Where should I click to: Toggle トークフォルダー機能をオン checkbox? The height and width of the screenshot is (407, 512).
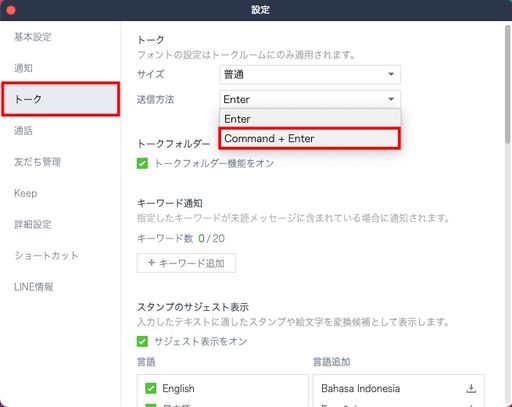coord(142,163)
